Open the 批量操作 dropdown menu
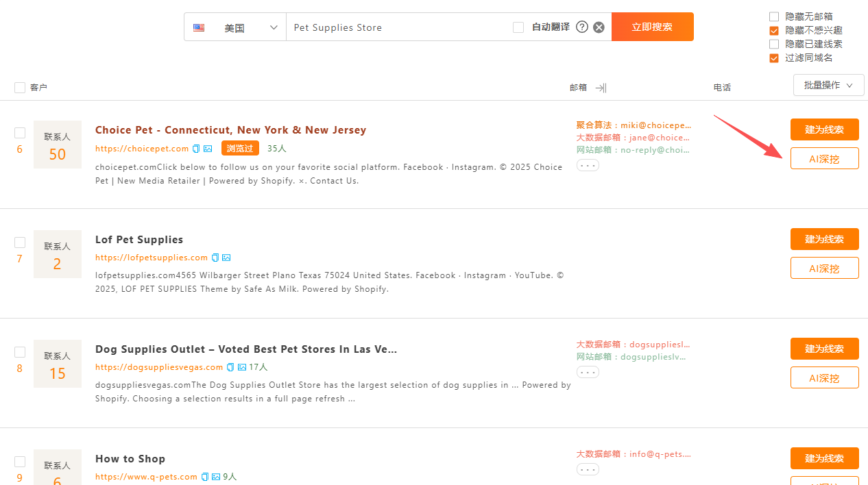868x485 pixels. [x=828, y=85]
